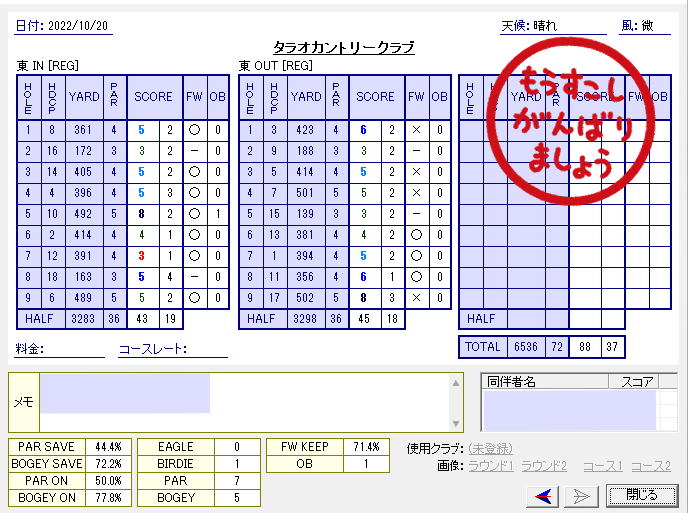Open the ラウンド2 image link
This screenshot has height=513, width=688.
click(x=544, y=466)
